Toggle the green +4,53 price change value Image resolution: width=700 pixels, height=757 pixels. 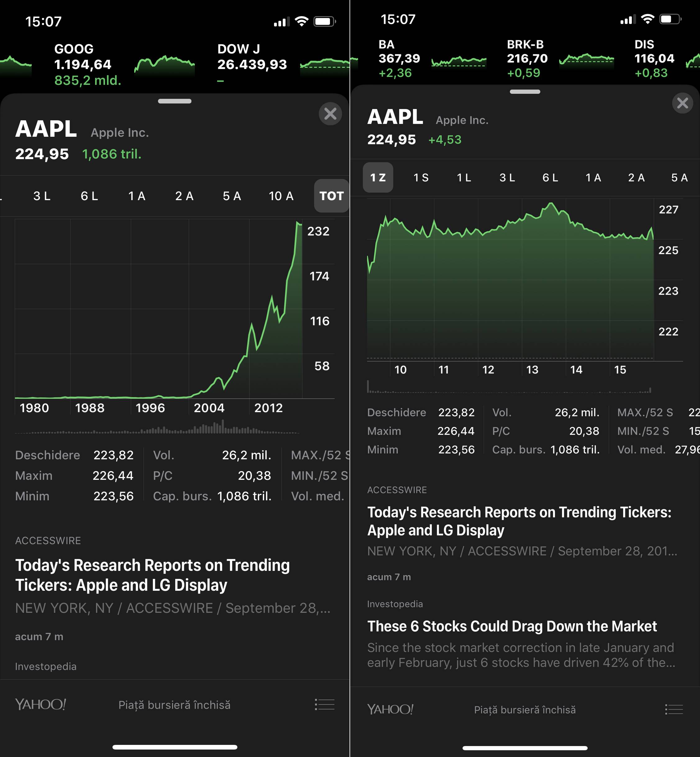(x=445, y=140)
